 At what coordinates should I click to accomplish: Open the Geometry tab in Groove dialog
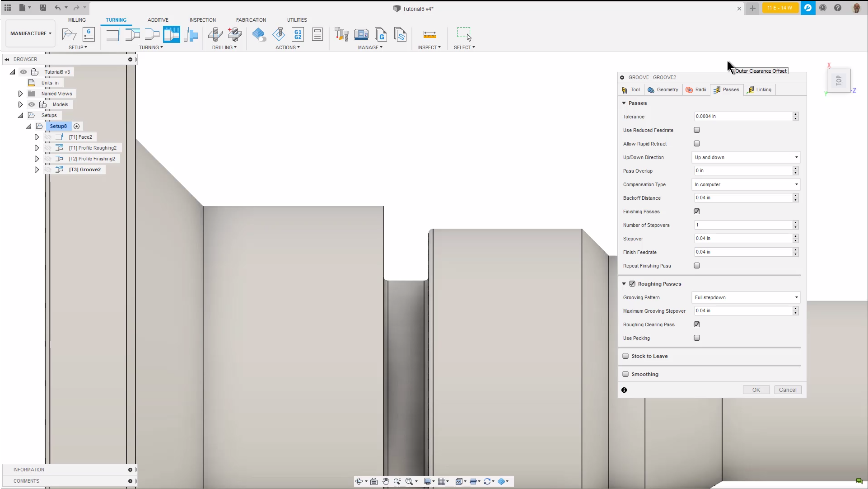663,89
